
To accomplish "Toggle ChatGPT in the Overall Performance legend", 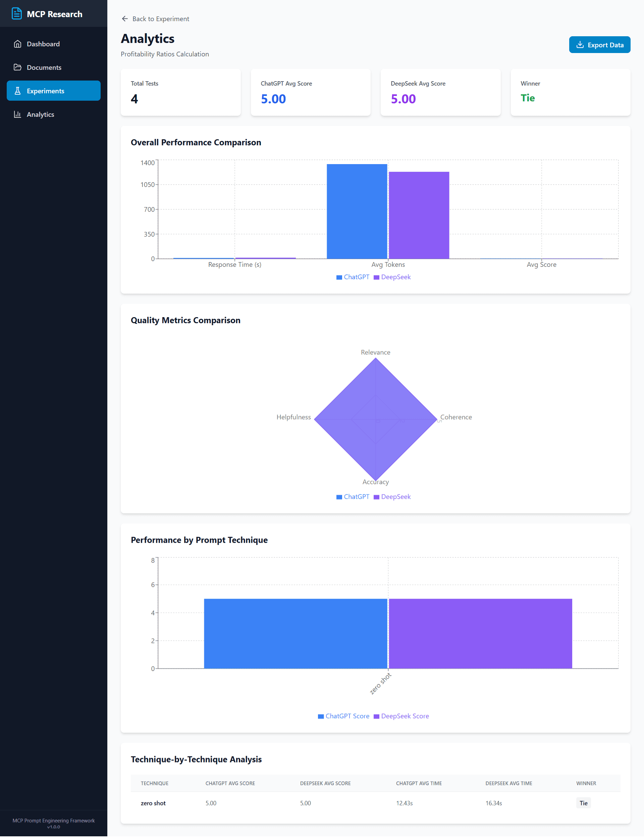I will 352,277.
